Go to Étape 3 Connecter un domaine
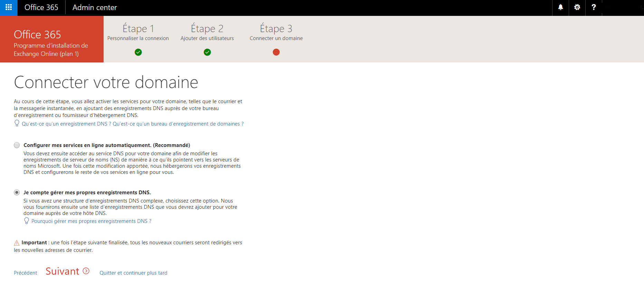This screenshot has width=644, height=304. tap(276, 32)
